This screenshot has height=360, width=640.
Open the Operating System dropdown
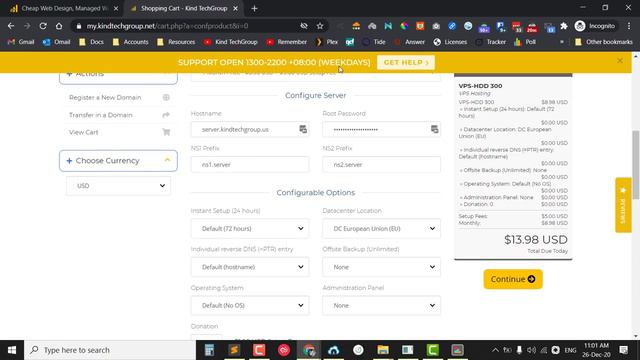pos(250,305)
